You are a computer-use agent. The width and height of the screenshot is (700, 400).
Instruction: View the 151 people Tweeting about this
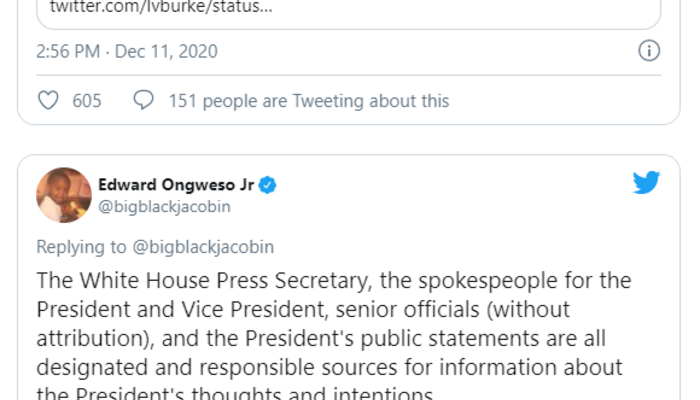pos(308,101)
